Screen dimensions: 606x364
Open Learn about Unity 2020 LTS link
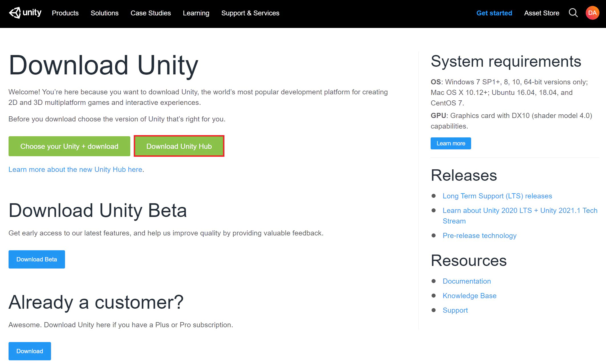point(520,216)
